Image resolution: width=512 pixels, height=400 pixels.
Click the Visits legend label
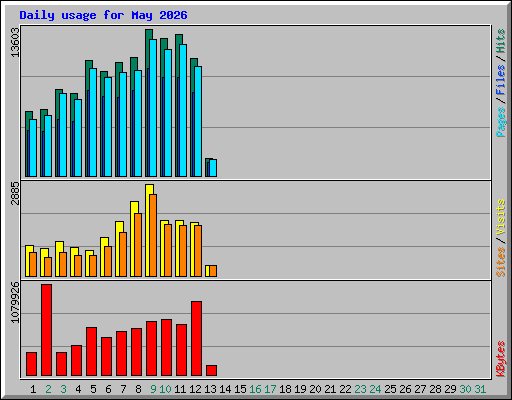coord(500,218)
